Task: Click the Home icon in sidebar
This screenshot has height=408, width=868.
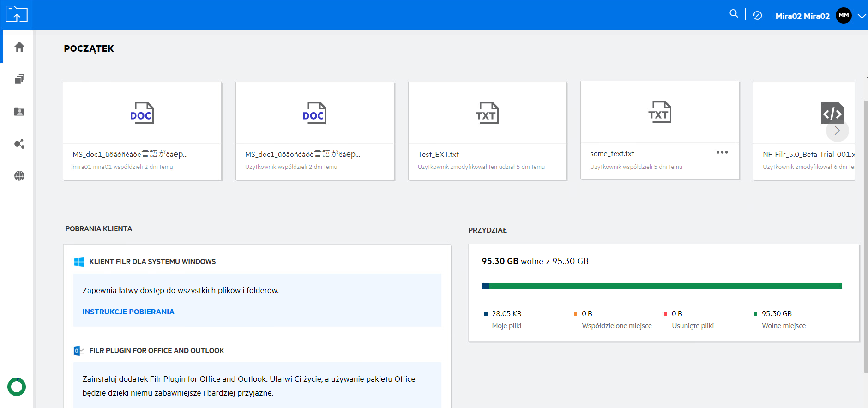Action: pyautogui.click(x=19, y=47)
